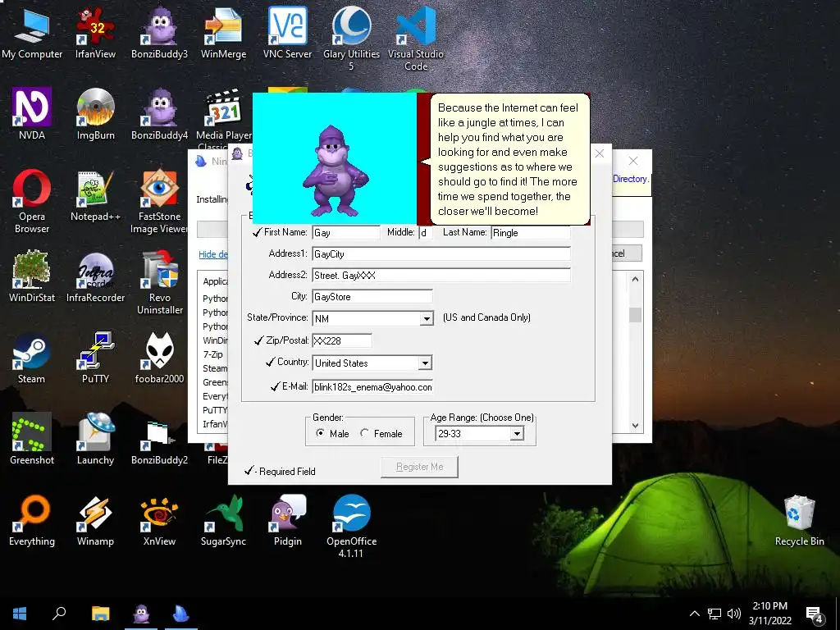Open BonziBuddy3 desktop shortcut
The width and height of the screenshot is (840, 630).
(x=159, y=33)
